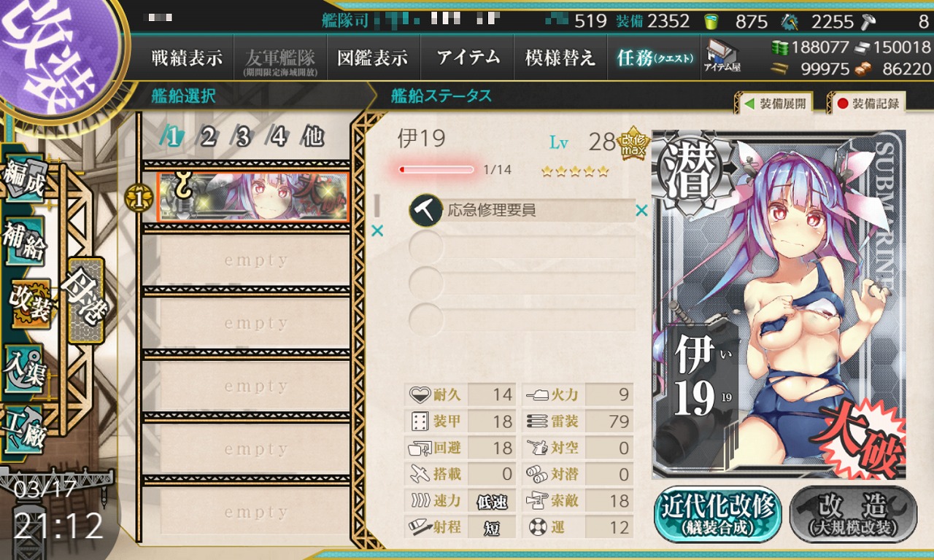Open the 戦績表示 records menu

pos(187,58)
